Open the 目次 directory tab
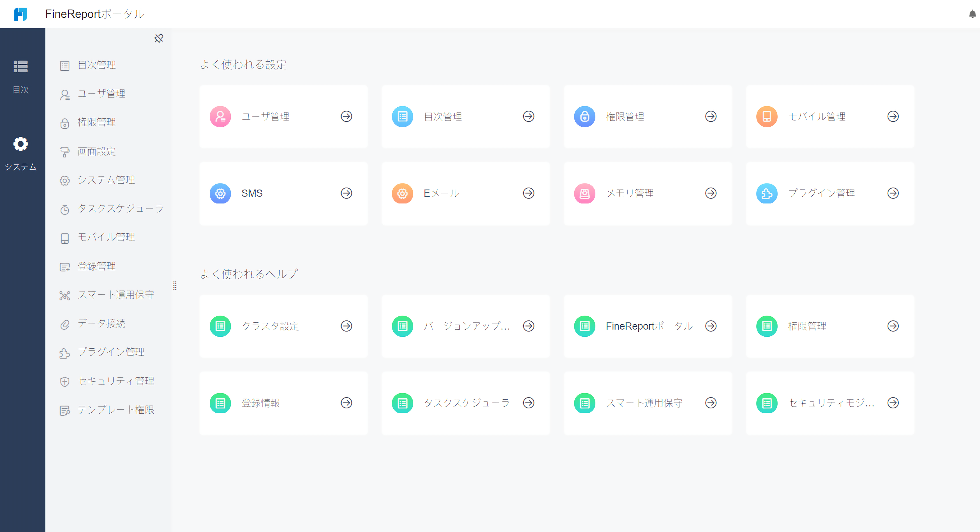Viewport: 980px width, 532px height. tap(20, 77)
